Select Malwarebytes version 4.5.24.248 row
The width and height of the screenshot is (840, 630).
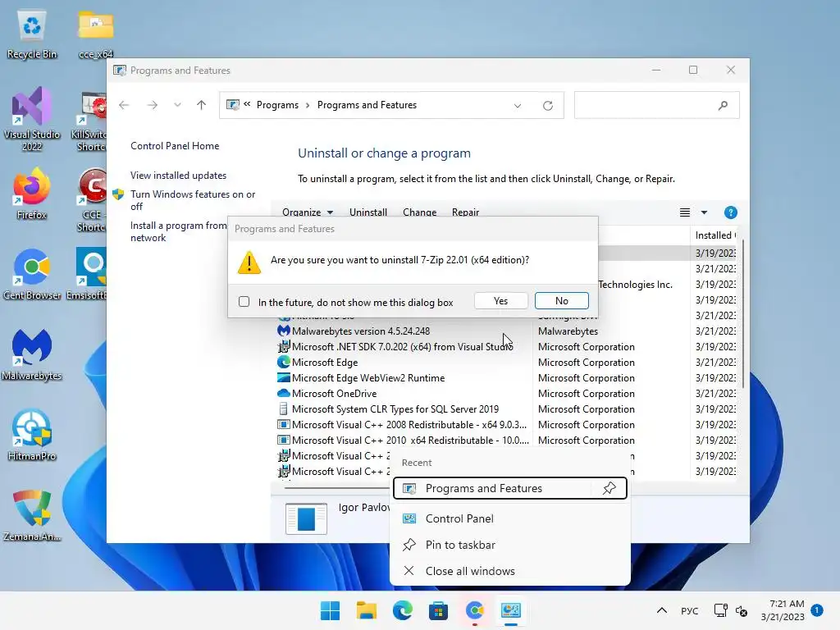pyautogui.click(x=506, y=331)
